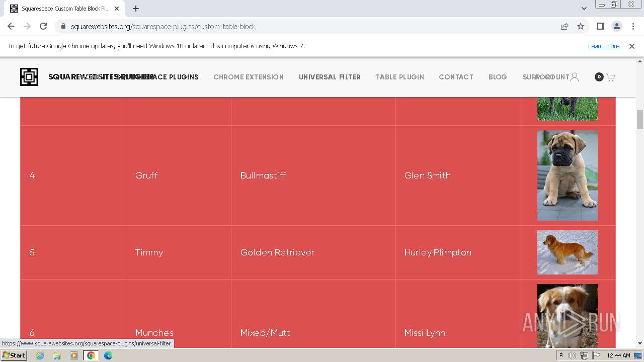Select row number 4 cell
Screen dimensions: 644x362
[73, 175]
